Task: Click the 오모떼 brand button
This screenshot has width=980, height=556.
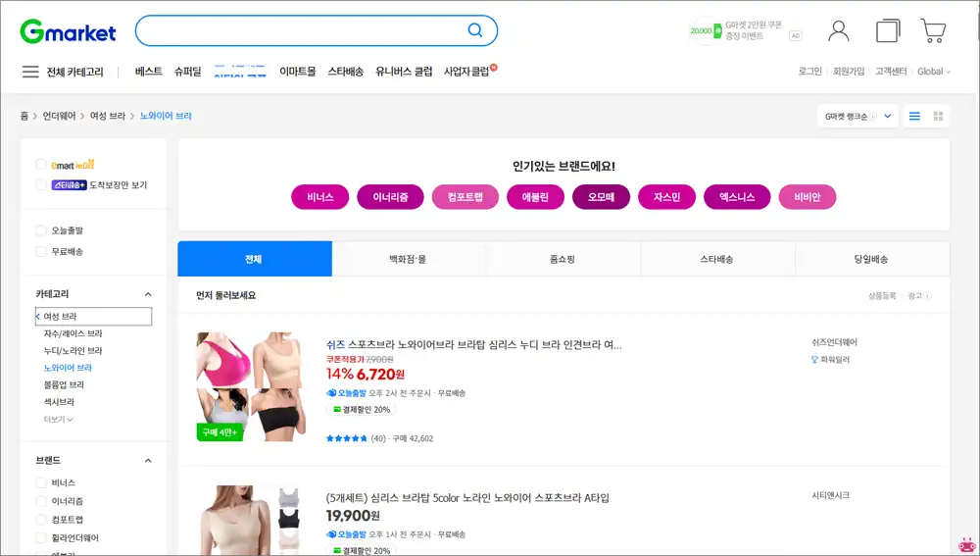Action: click(602, 197)
